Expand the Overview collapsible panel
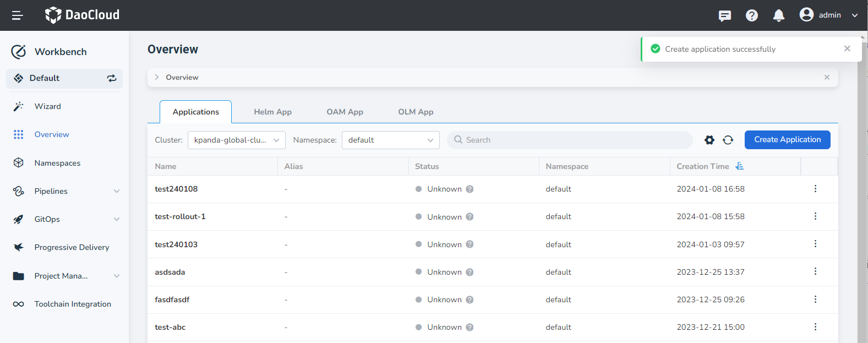868x343 pixels. point(157,78)
